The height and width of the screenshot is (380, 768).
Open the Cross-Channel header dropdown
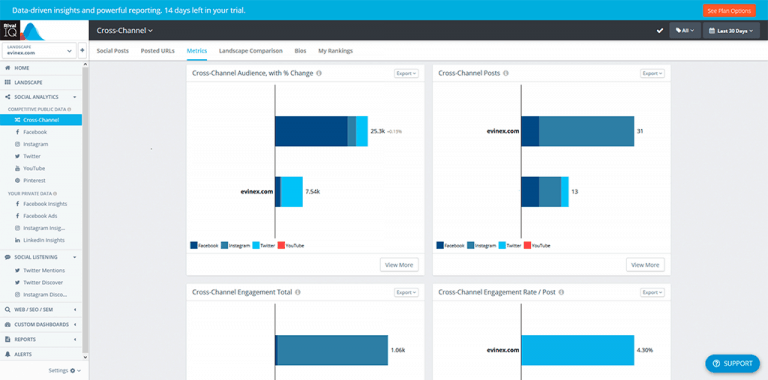pyautogui.click(x=125, y=30)
